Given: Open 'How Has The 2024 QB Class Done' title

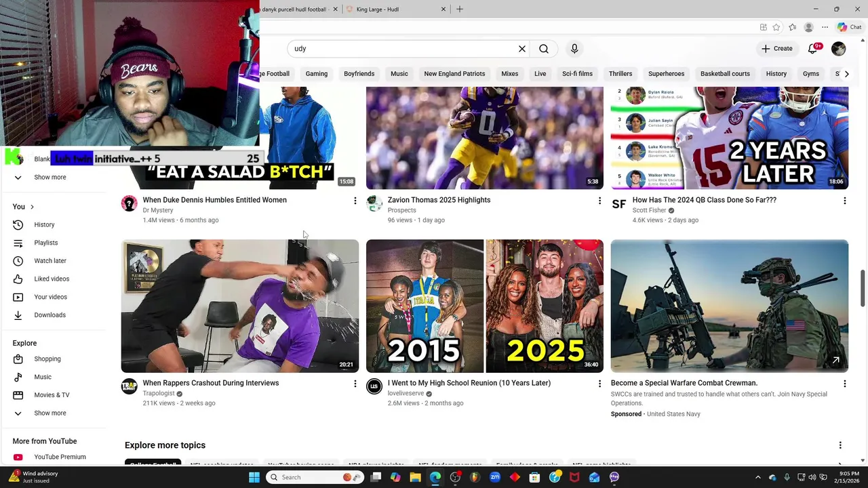Looking at the screenshot, I should pyautogui.click(x=705, y=200).
